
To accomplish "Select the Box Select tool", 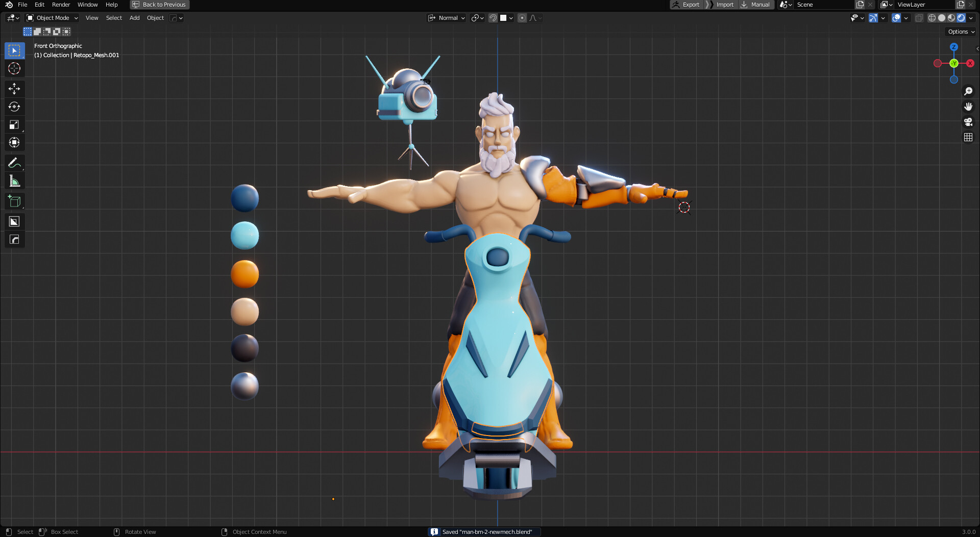I will 14,50.
